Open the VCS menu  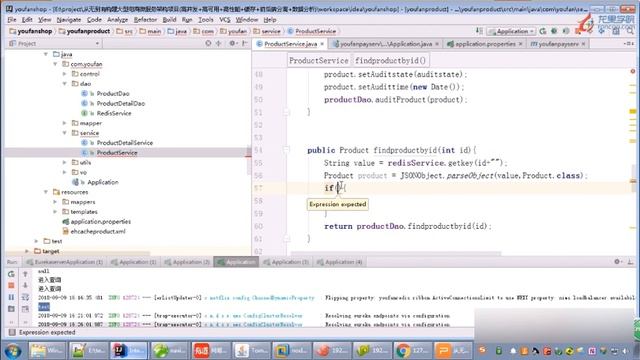point(225,20)
